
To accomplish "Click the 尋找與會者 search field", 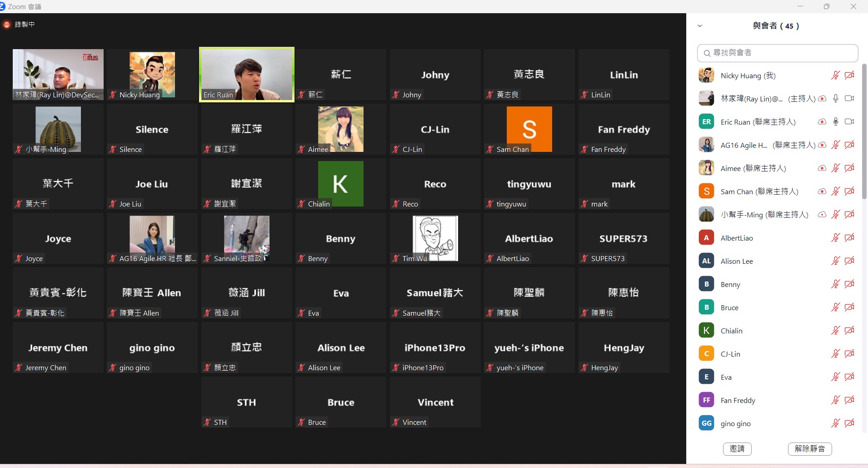I will pyautogui.click(x=777, y=53).
